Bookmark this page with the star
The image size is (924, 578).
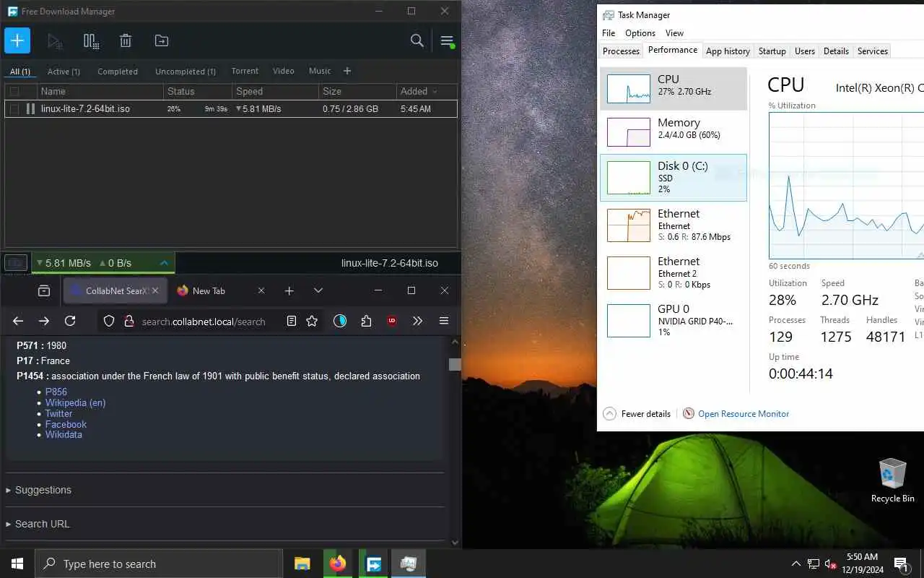pyautogui.click(x=312, y=321)
